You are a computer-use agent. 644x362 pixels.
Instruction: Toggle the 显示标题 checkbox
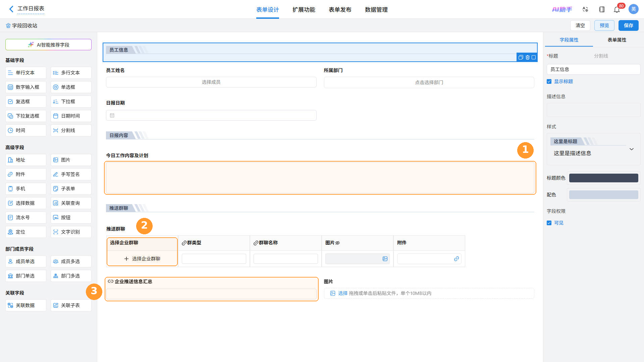(549, 81)
